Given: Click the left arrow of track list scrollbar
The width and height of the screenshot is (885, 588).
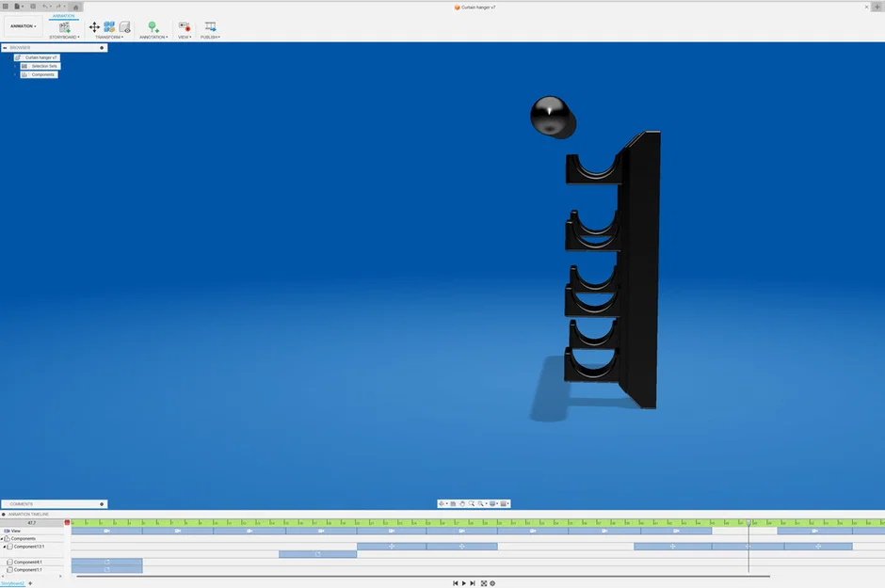Looking at the screenshot, I should pos(3,576).
